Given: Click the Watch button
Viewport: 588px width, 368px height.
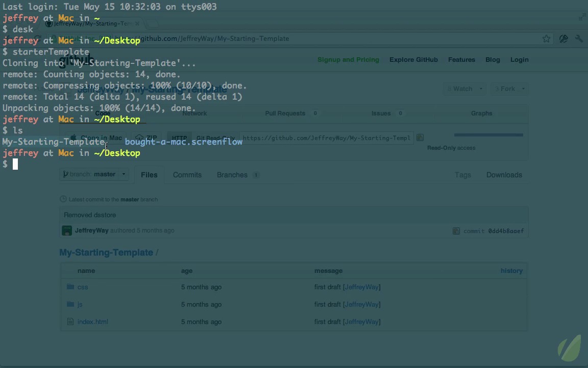Looking at the screenshot, I should pyautogui.click(x=460, y=89).
